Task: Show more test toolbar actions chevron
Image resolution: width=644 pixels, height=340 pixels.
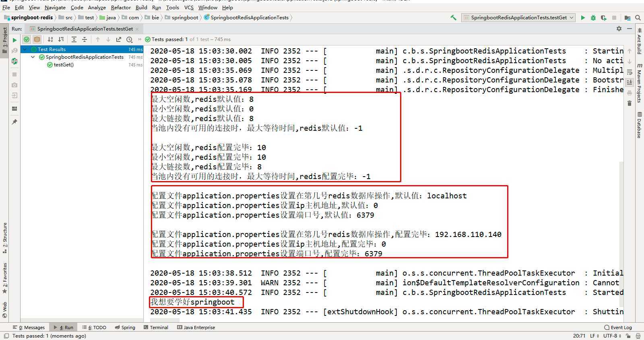Action: click(140, 39)
